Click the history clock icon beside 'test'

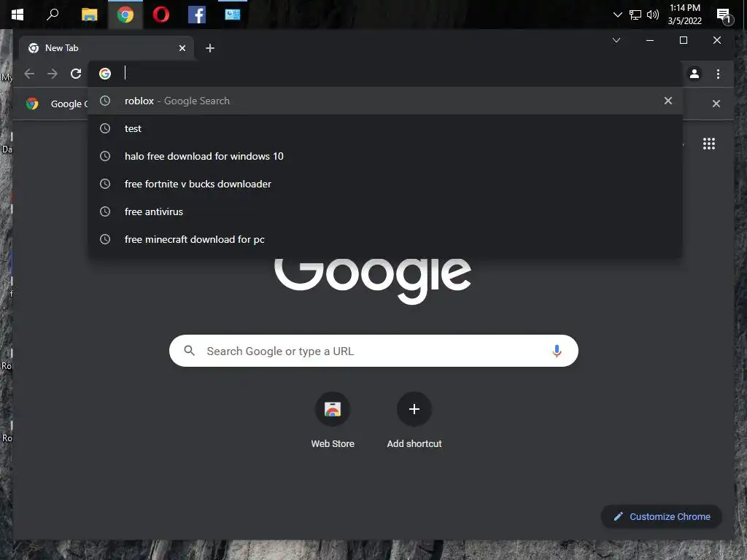[x=105, y=128]
